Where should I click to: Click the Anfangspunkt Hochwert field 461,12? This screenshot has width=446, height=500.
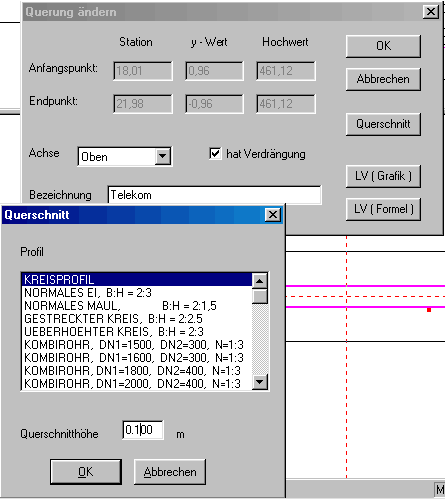click(286, 71)
